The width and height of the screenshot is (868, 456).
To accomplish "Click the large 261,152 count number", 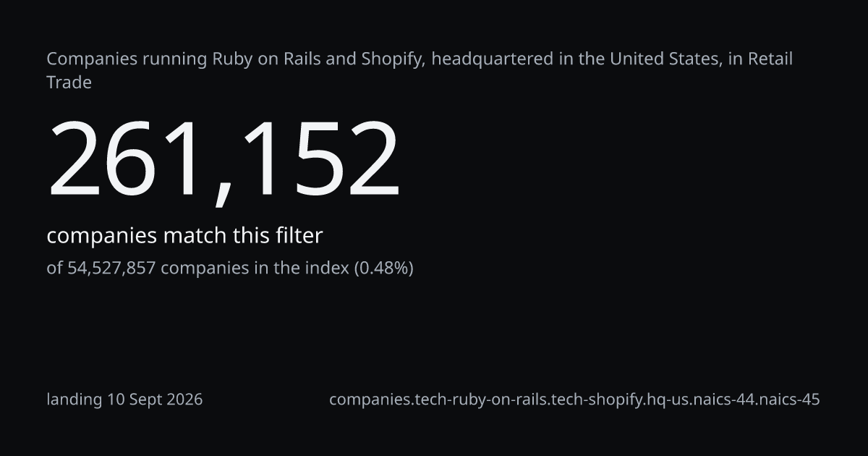I will click(224, 159).
